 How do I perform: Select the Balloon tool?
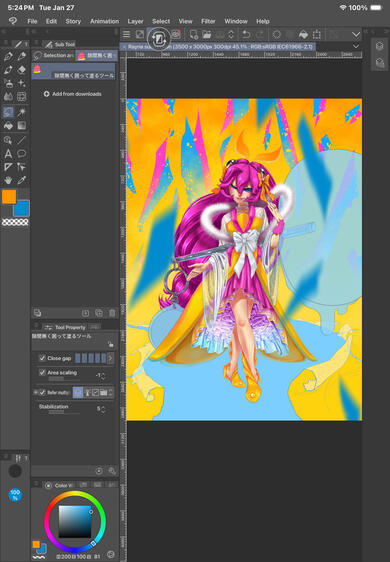point(22,154)
